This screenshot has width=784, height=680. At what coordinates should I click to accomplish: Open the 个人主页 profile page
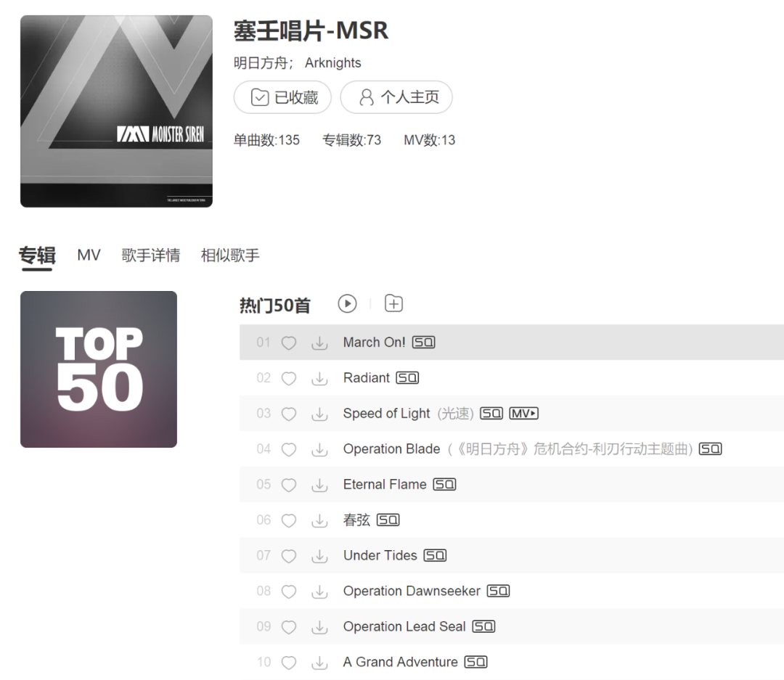(396, 97)
